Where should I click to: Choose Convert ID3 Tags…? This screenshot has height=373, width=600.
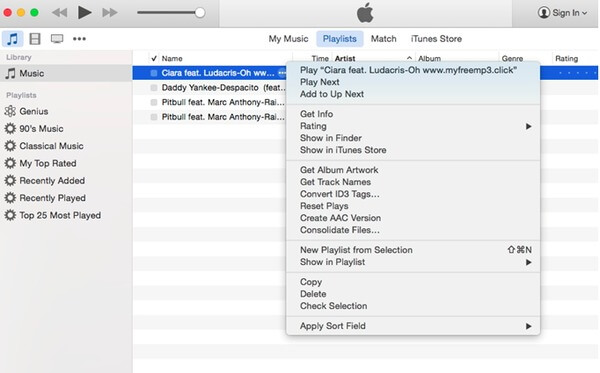pos(340,194)
